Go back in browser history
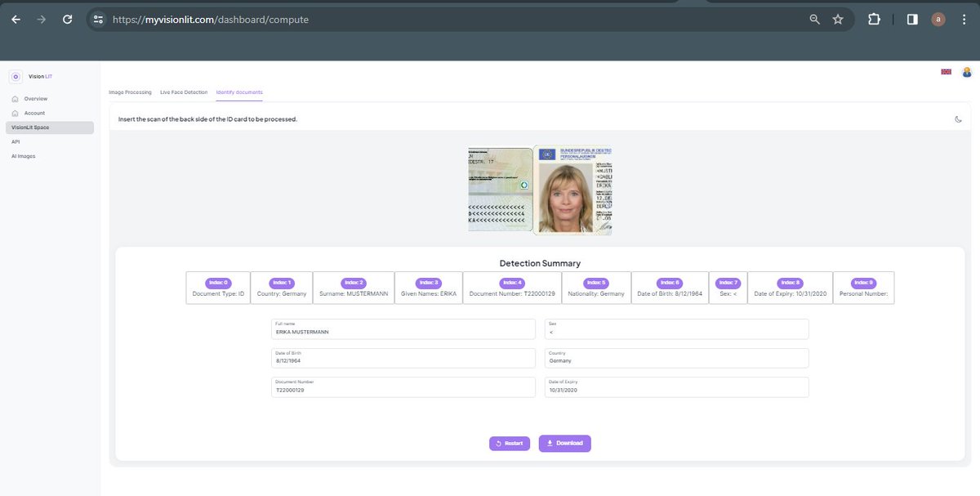 (x=16, y=19)
